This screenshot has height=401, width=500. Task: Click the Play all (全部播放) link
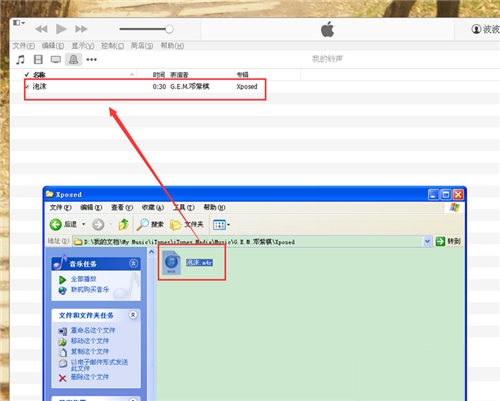pos(83,279)
